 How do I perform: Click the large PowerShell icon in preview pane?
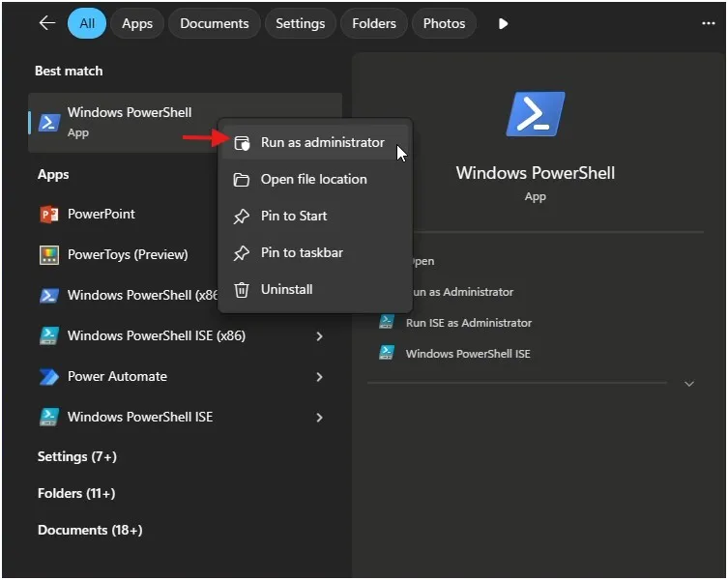tap(536, 114)
